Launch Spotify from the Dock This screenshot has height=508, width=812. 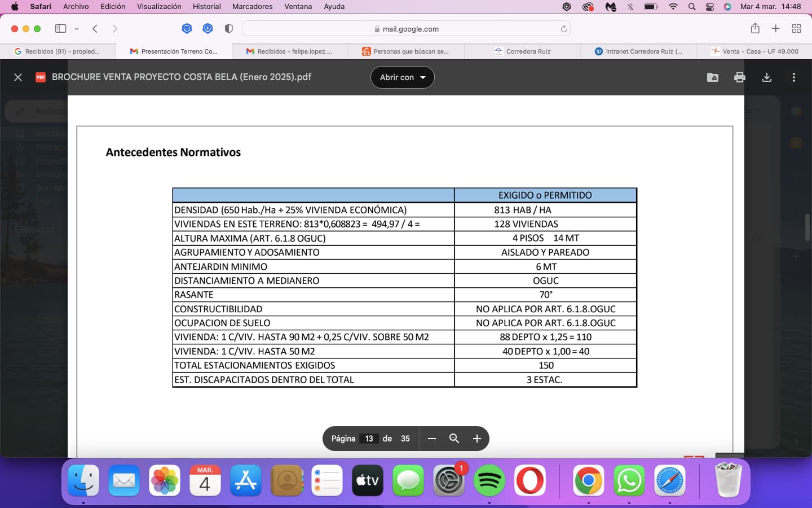pyautogui.click(x=489, y=480)
